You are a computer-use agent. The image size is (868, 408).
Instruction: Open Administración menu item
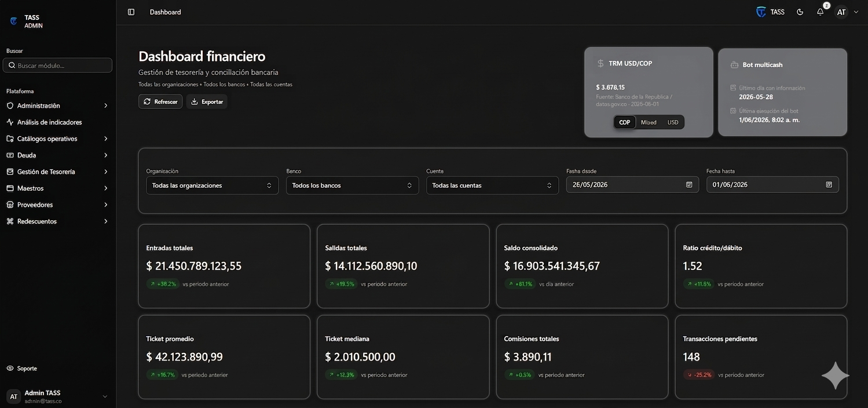[x=57, y=106]
